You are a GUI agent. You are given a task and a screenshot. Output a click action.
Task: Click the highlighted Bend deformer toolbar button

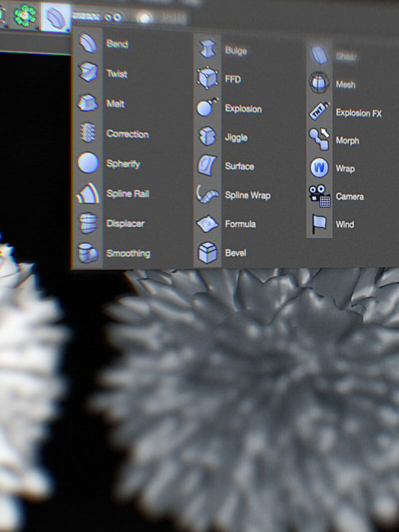55,17
